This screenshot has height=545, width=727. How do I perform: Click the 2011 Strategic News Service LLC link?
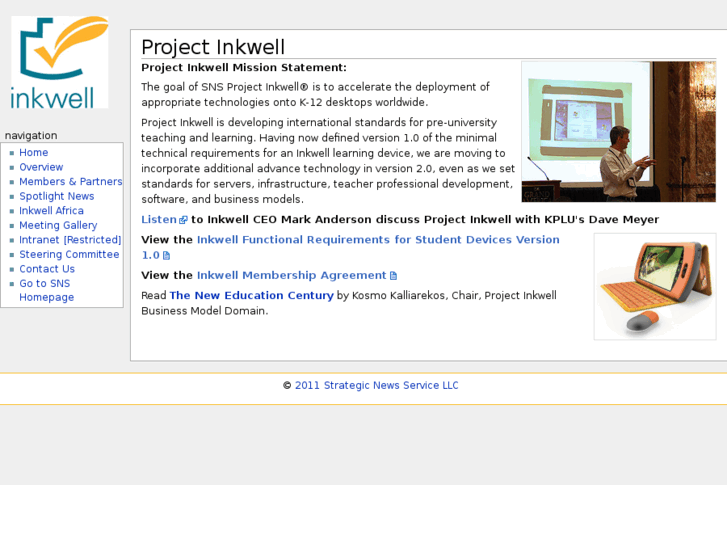tap(376, 385)
